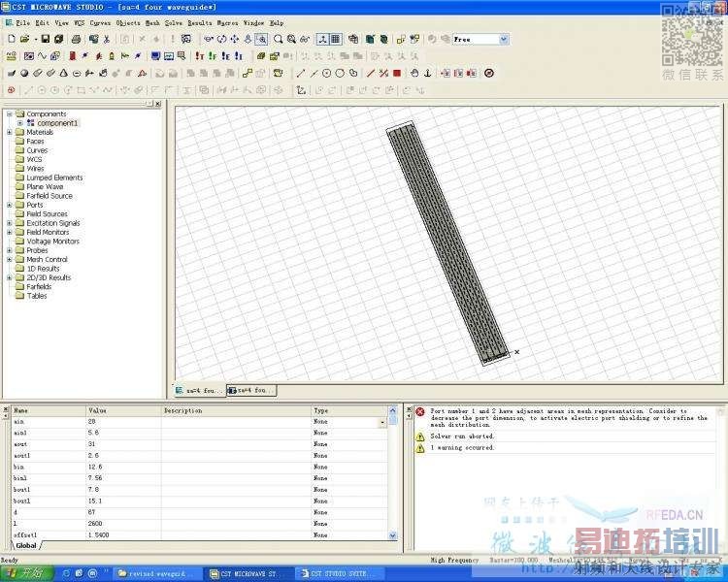728x582 pixels.
Task: Open the revised waveguide taskbar folder
Action: (x=157, y=573)
